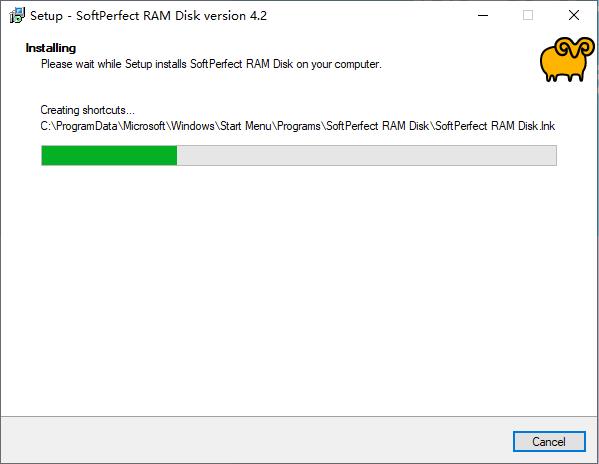Click the ram logo's curled horns
The width and height of the screenshot is (599, 464).
click(x=575, y=50)
